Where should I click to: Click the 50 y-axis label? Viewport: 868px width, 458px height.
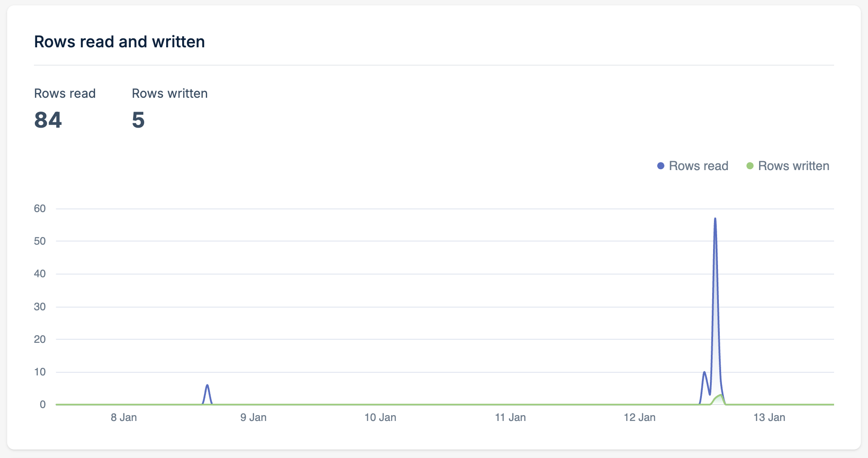point(40,241)
